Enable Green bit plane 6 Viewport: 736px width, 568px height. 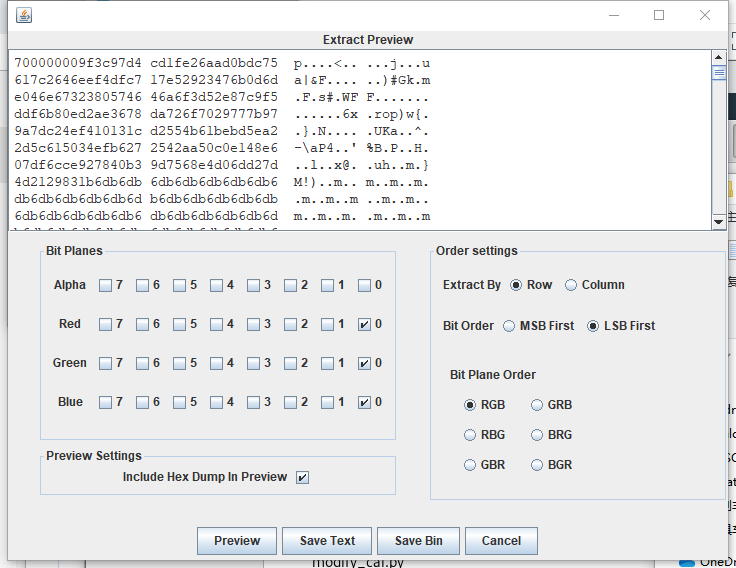pos(142,363)
